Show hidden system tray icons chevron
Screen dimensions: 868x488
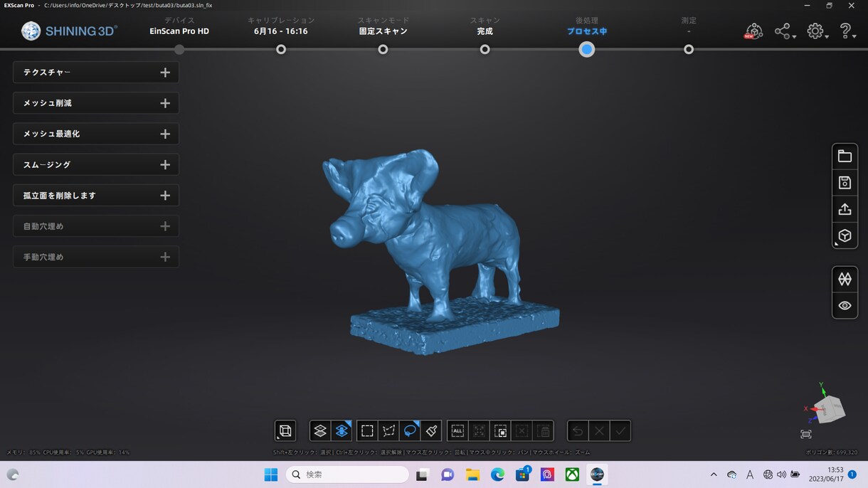click(x=714, y=474)
